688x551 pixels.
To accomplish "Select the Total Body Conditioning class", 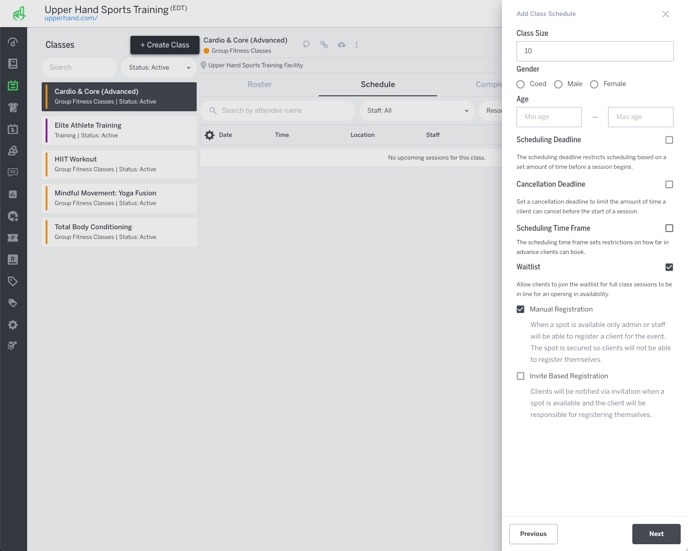I will pyautogui.click(x=119, y=232).
